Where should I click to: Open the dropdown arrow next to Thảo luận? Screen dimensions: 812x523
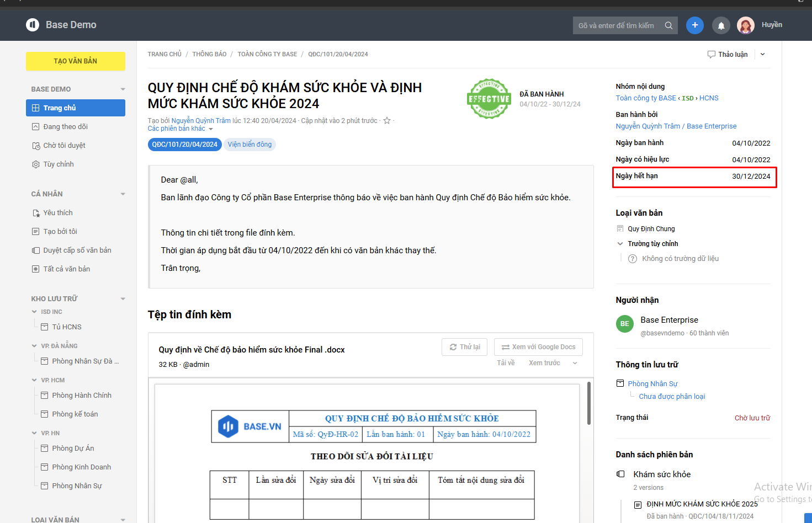click(x=763, y=54)
